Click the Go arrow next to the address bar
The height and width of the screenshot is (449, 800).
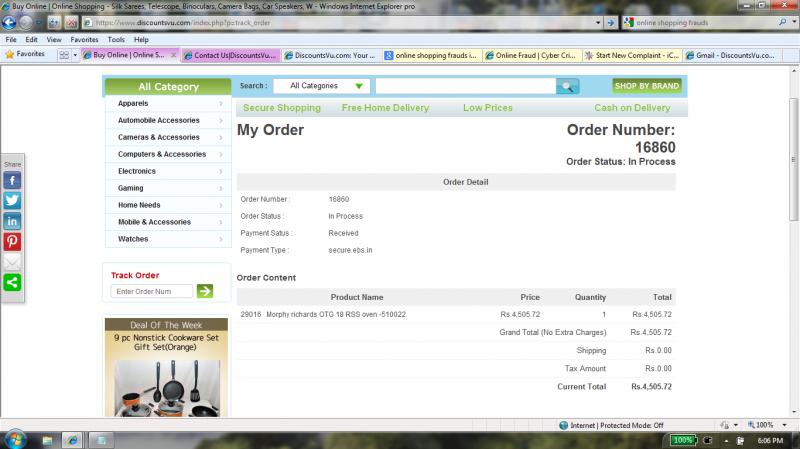click(610, 22)
